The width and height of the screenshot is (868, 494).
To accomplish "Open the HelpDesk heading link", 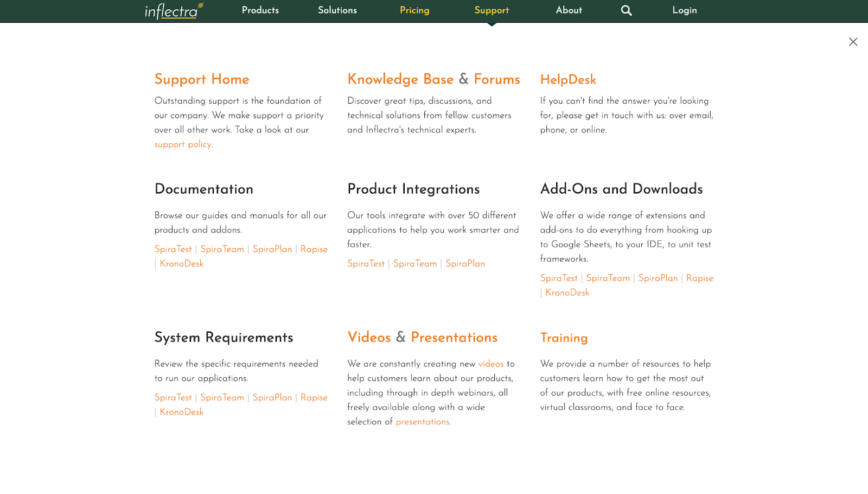I will pyautogui.click(x=568, y=80).
